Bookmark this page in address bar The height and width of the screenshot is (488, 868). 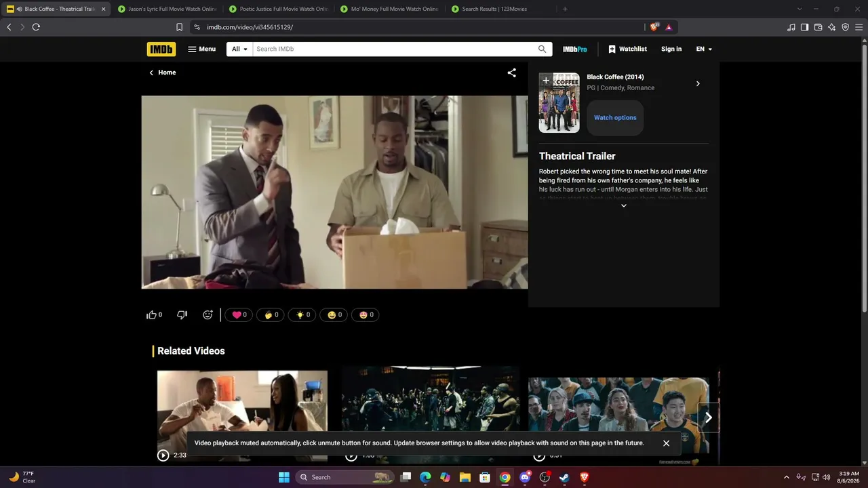click(x=179, y=27)
